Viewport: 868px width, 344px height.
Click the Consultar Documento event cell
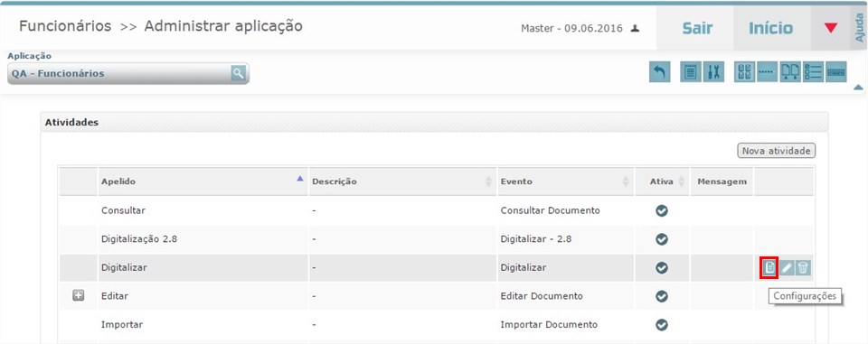(x=551, y=210)
